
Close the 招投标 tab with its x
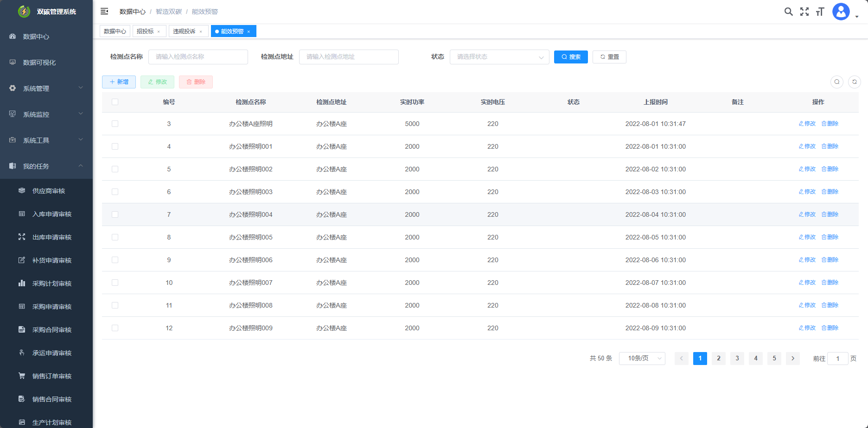(159, 31)
